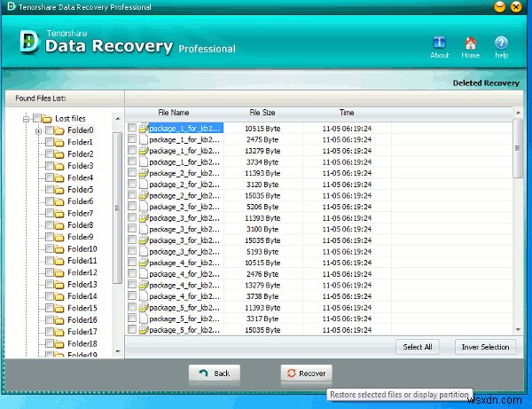The image size is (532, 409).
Task: Click the Folder11 folder icon
Action: point(59,261)
